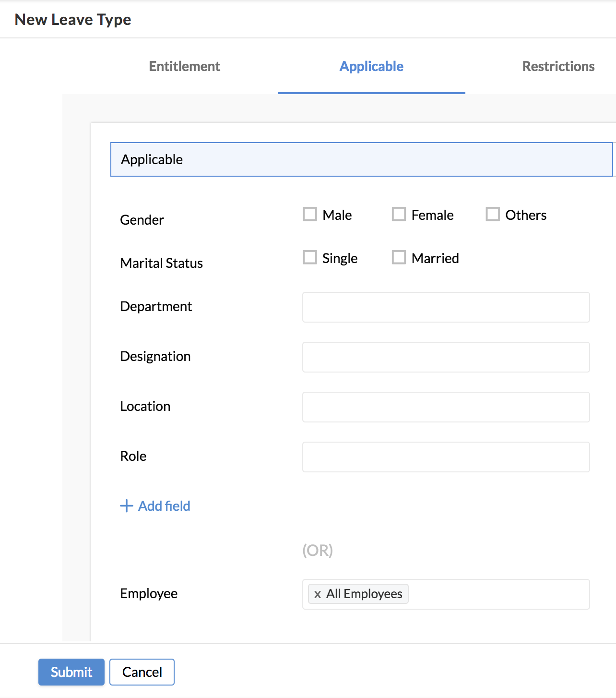Check the Male gender checkbox
Viewport: 616px width, 698px height.
[310, 214]
